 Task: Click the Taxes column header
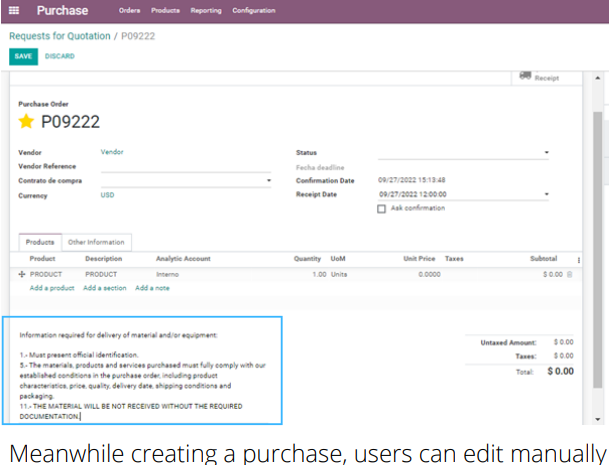click(454, 259)
